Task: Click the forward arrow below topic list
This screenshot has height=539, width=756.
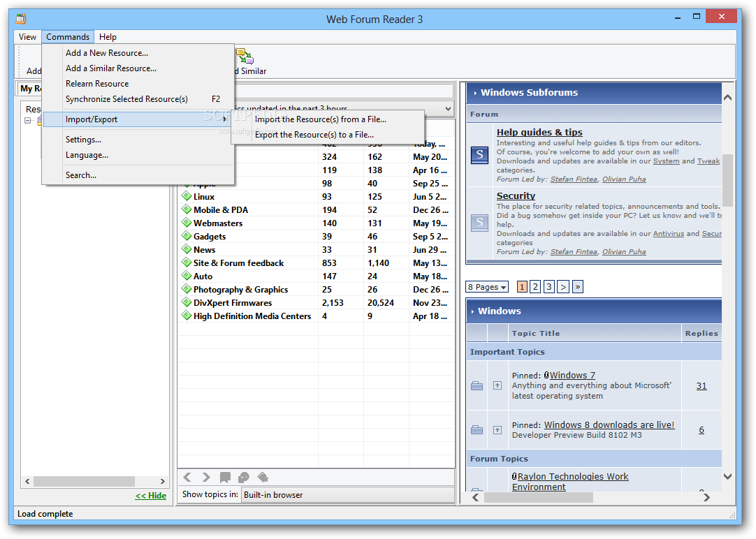Action: pyautogui.click(x=206, y=477)
